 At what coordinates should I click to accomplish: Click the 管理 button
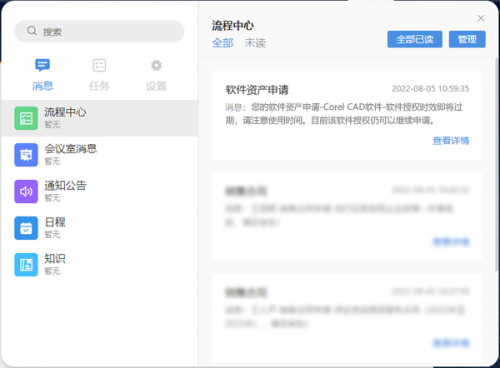[467, 39]
